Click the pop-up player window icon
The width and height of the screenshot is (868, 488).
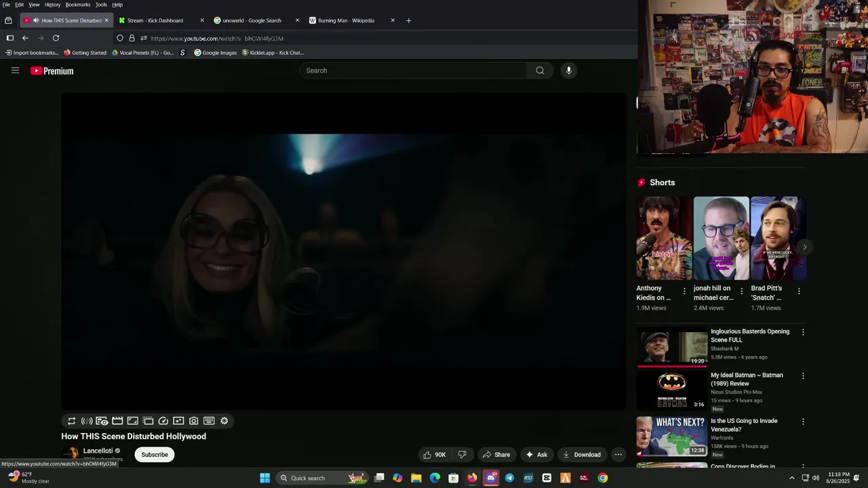tap(148, 421)
